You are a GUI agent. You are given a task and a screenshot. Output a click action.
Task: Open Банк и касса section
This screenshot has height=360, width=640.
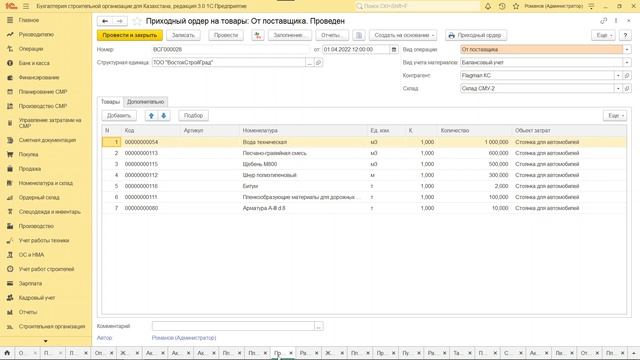tap(34, 63)
